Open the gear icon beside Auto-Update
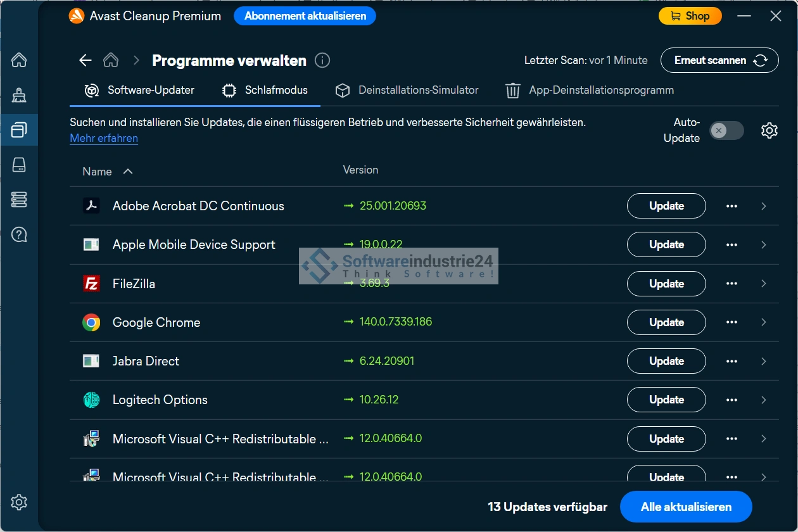 pyautogui.click(x=769, y=130)
